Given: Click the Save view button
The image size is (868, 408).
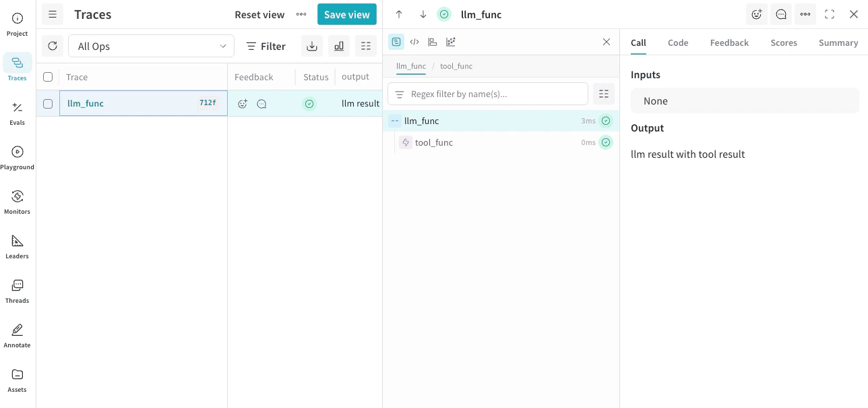Looking at the screenshot, I should pyautogui.click(x=346, y=13).
